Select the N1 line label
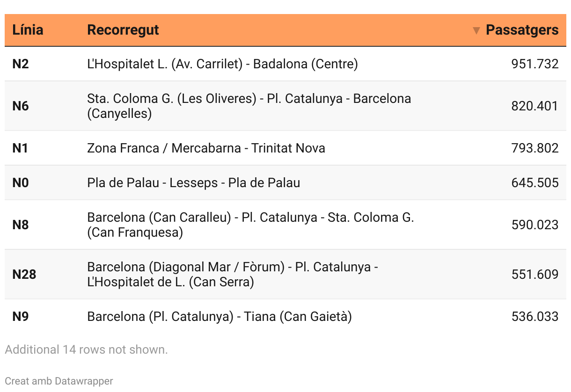Viewport: 571px width, 392px height. 21,148
